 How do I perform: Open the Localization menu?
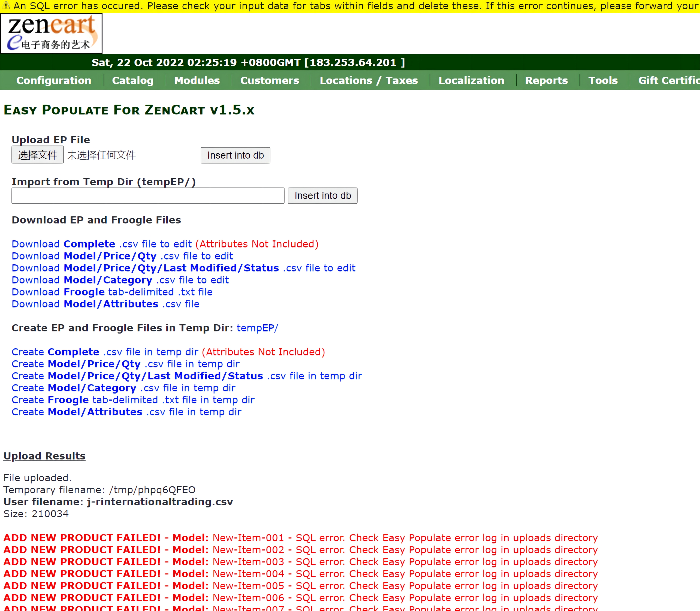471,80
